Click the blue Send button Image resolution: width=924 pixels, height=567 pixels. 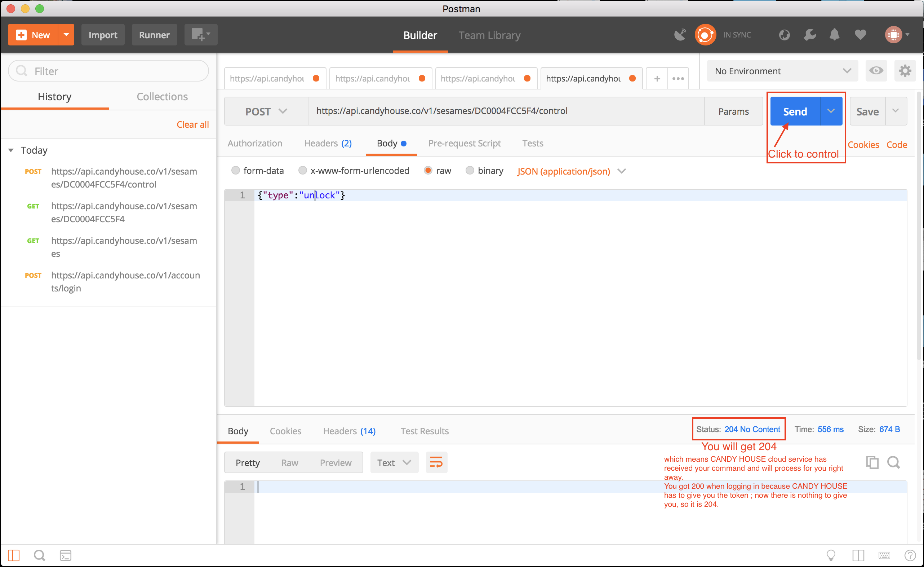click(x=795, y=111)
